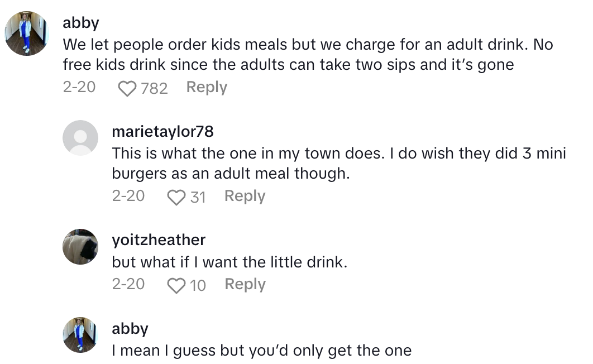Image resolution: width=593 pixels, height=364 pixels.
Task: Go to the yoitzheather username link
Action: (x=159, y=240)
